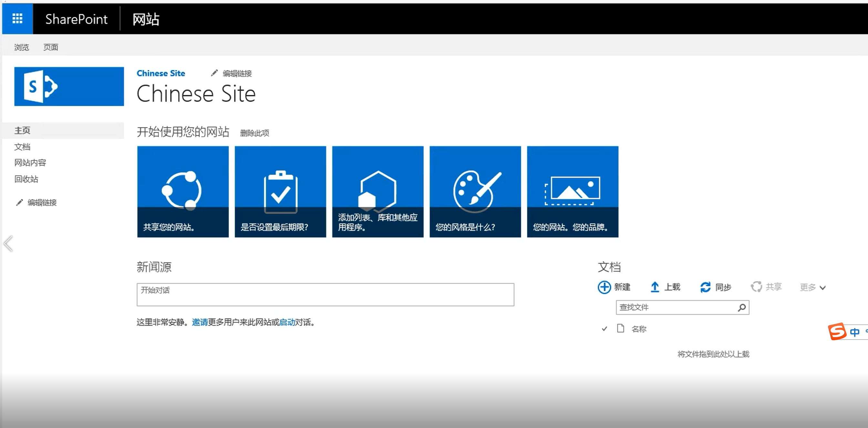Click the 共享您的网站 share tile
The image size is (868, 428).
pyautogui.click(x=183, y=191)
